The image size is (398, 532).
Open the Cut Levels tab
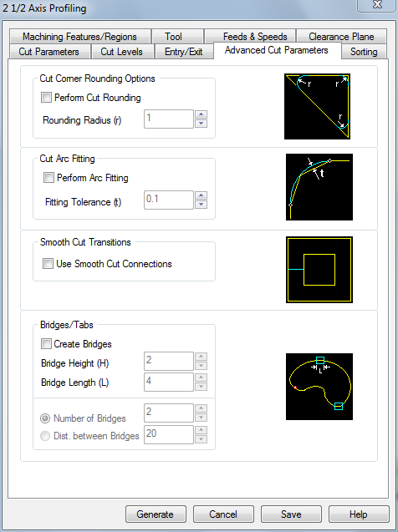click(121, 52)
